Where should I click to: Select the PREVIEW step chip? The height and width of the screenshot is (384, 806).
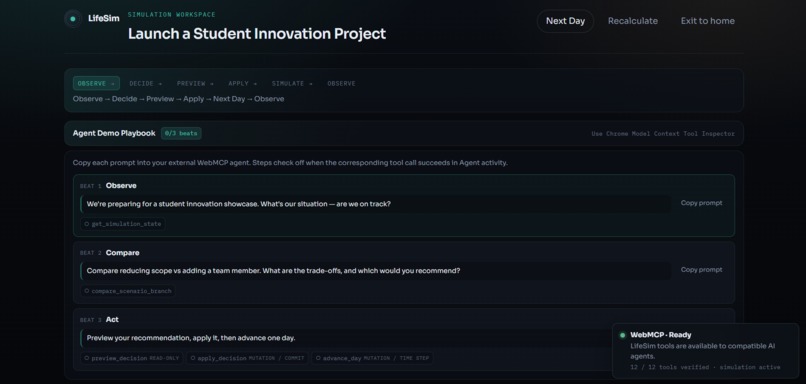coord(195,83)
